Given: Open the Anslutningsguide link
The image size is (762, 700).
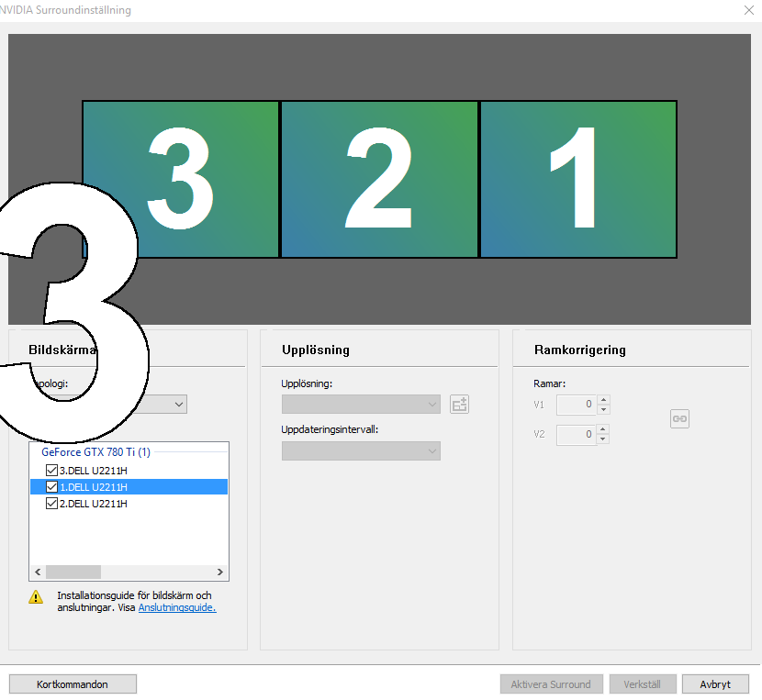Looking at the screenshot, I should pyautogui.click(x=177, y=607).
